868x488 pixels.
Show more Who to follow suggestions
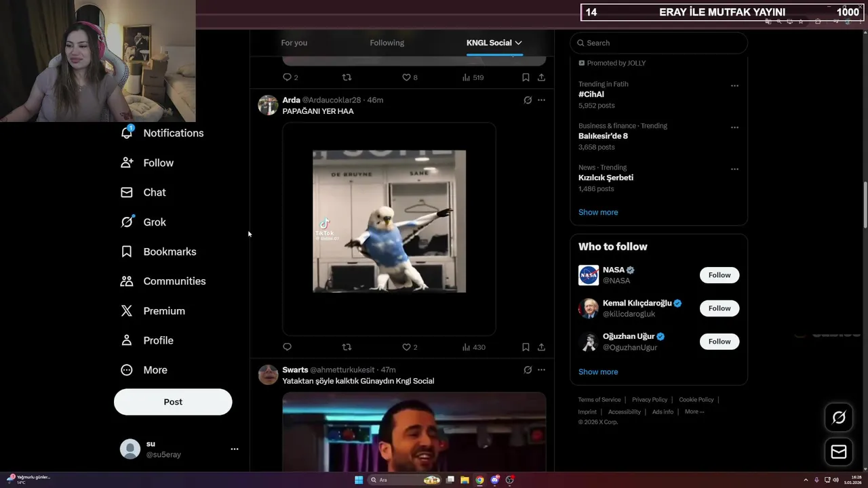598,372
